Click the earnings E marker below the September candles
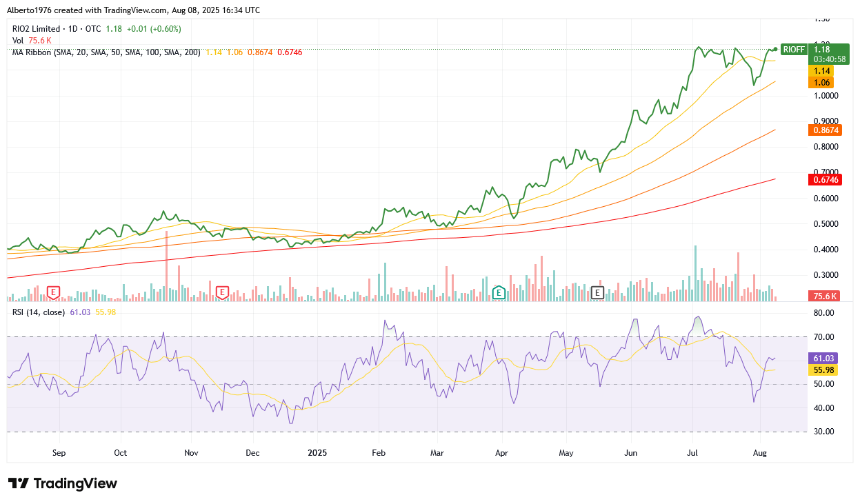This screenshot has width=860, height=504. pos(53,292)
